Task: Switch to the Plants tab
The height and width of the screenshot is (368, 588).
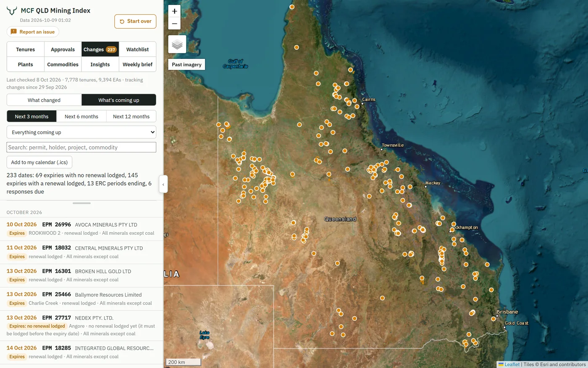Action: (x=26, y=64)
